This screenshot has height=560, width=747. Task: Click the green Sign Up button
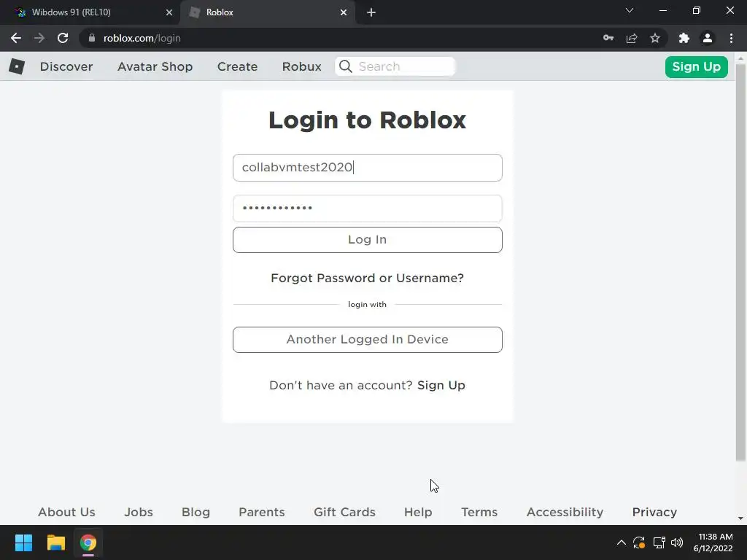point(696,66)
